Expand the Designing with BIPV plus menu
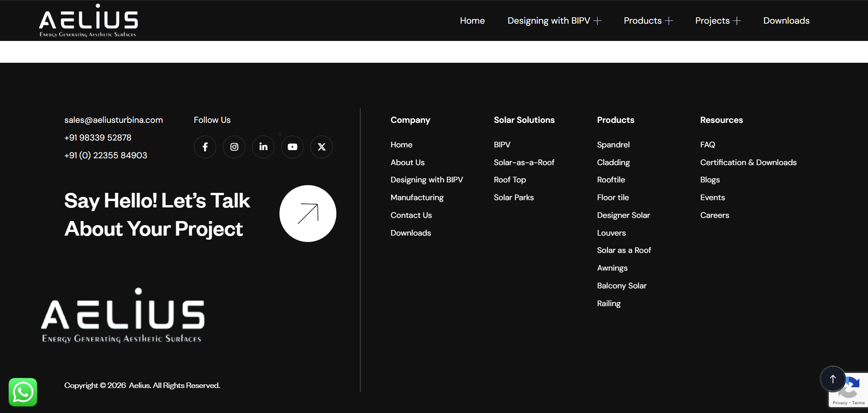868x413 pixels. (x=598, y=21)
